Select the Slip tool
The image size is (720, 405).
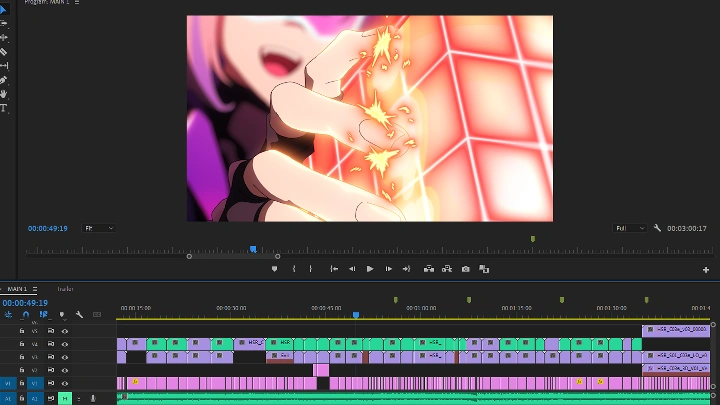click(4, 66)
